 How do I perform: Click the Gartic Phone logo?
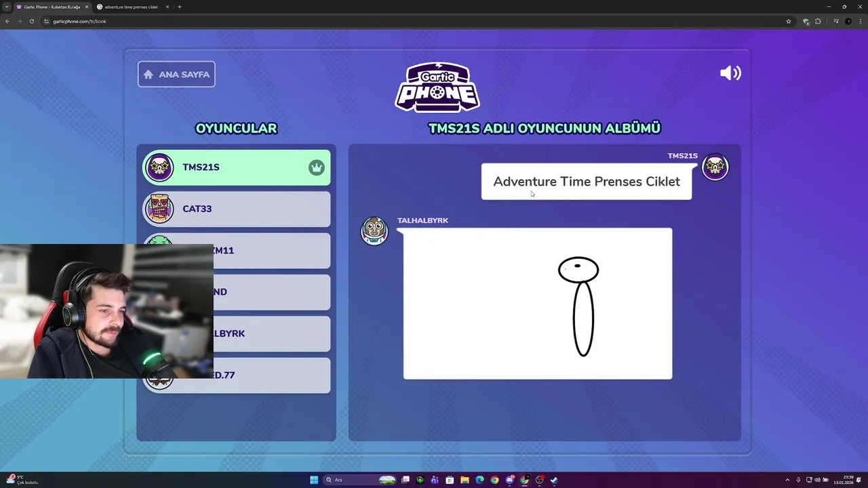[x=437, y=87]
